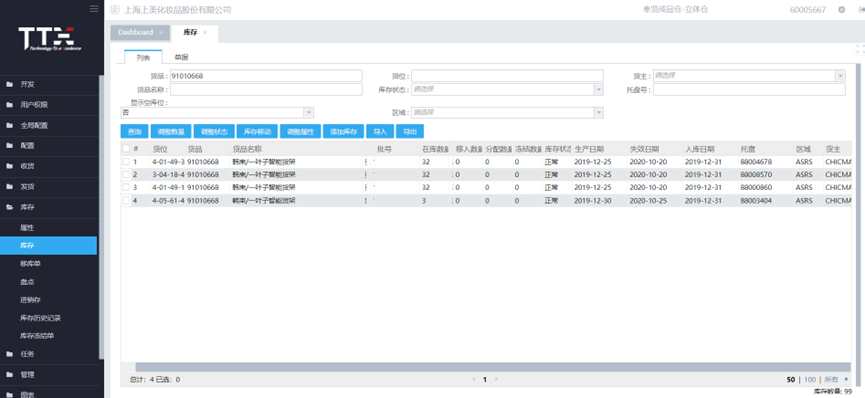The width and height of the screenshot is (865, 398).
Task: Click the 添加库存 button
Action: point(343,131)
